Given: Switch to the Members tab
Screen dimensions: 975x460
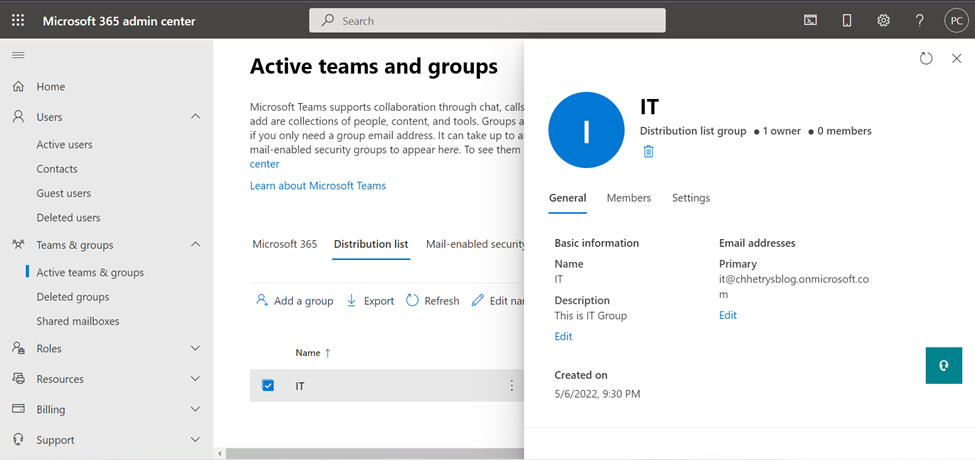Looking at the screenshot, I should tap(629, 198).
